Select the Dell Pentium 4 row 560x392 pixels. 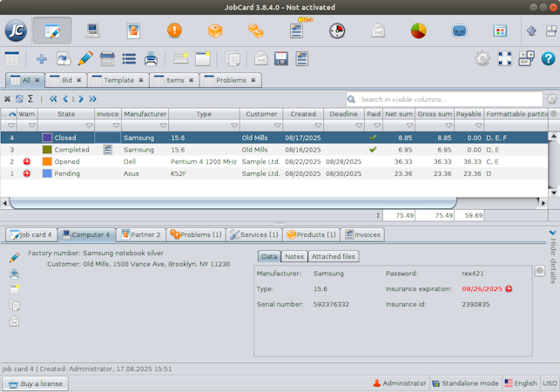(274, 161)
